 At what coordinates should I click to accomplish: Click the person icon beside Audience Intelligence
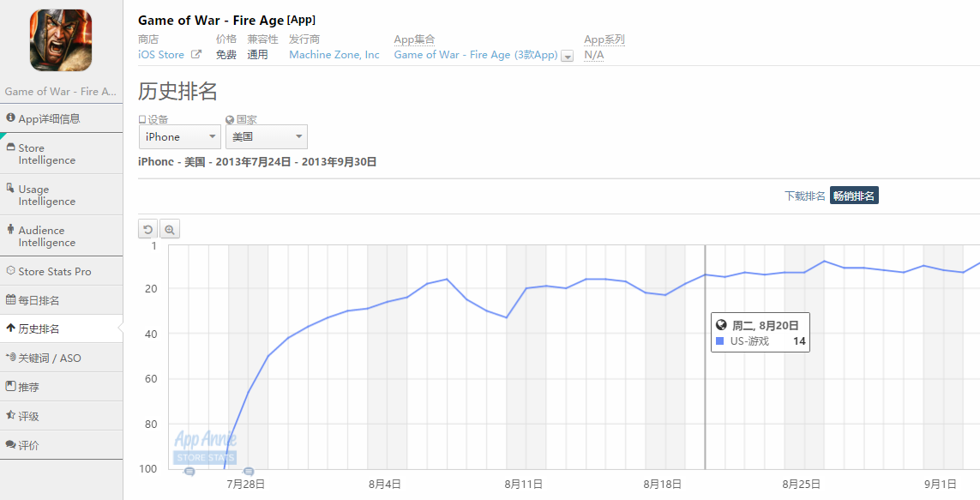(x=10, y=229)
